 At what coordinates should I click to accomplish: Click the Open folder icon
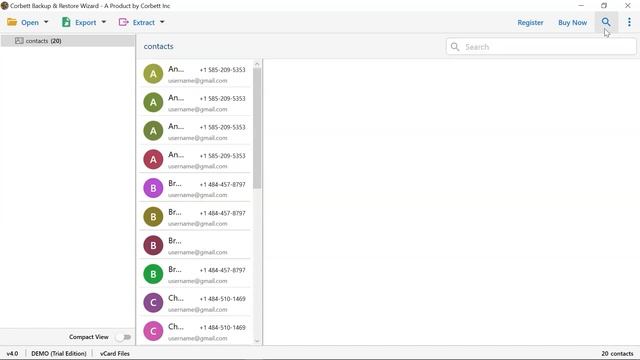[12, 22]
